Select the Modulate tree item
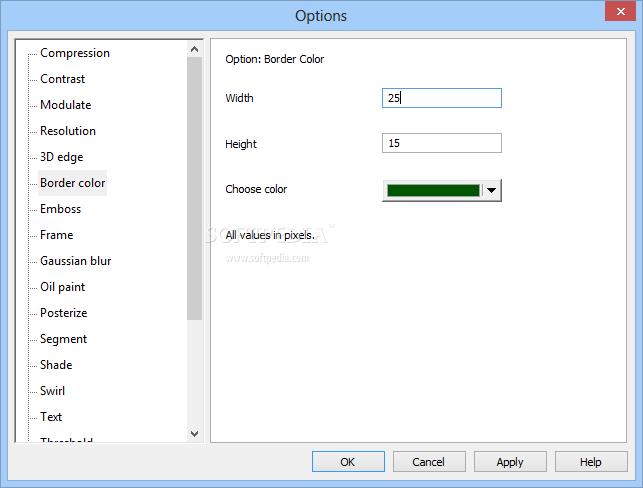The height and width of the screenshot is (488, 643). (65, 105)
